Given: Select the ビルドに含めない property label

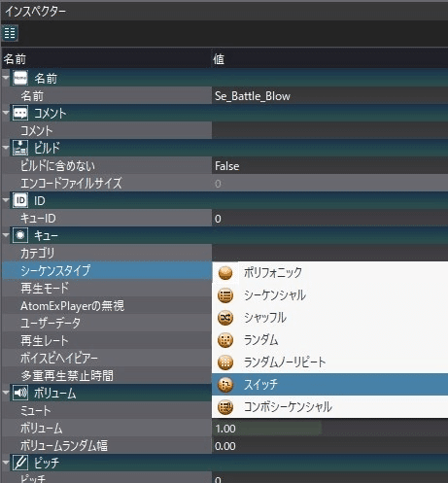Looking at the screenshot, I should tap(57, 166).
